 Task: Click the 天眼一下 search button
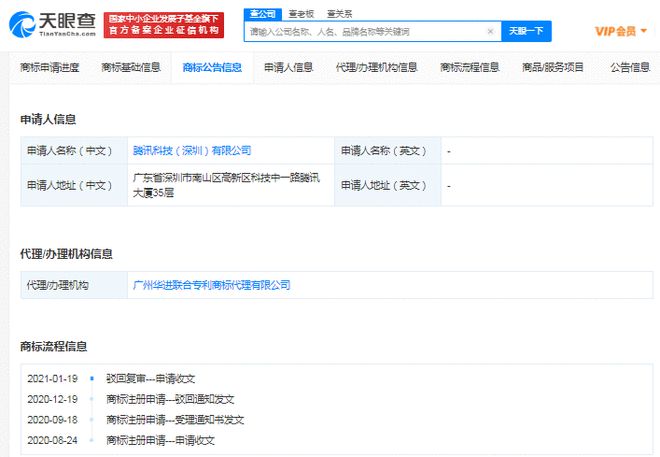pos(527,32)
